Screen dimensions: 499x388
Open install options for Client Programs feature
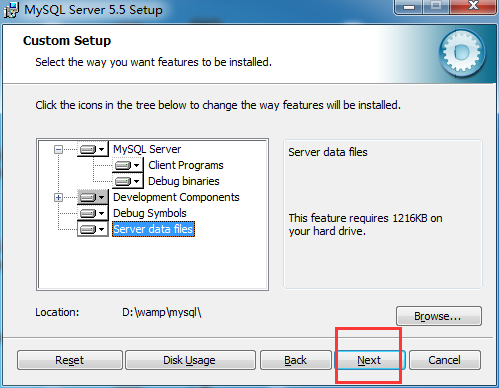click(x=128, y=165)
